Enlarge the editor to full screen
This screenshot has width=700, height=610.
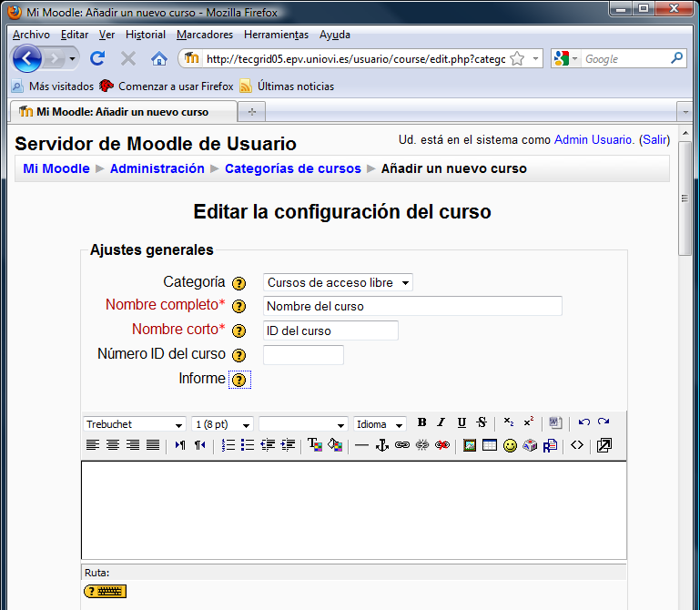coord(604,445)
